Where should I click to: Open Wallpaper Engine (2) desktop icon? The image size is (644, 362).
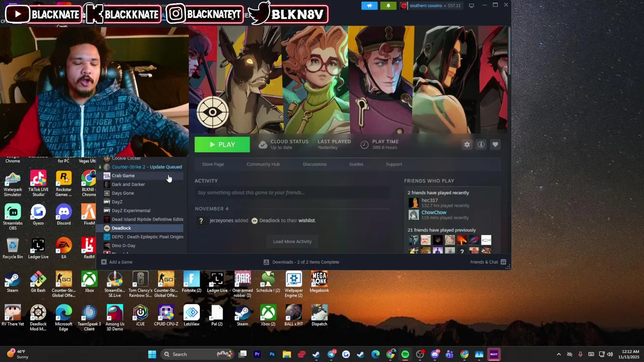[294, 285]
